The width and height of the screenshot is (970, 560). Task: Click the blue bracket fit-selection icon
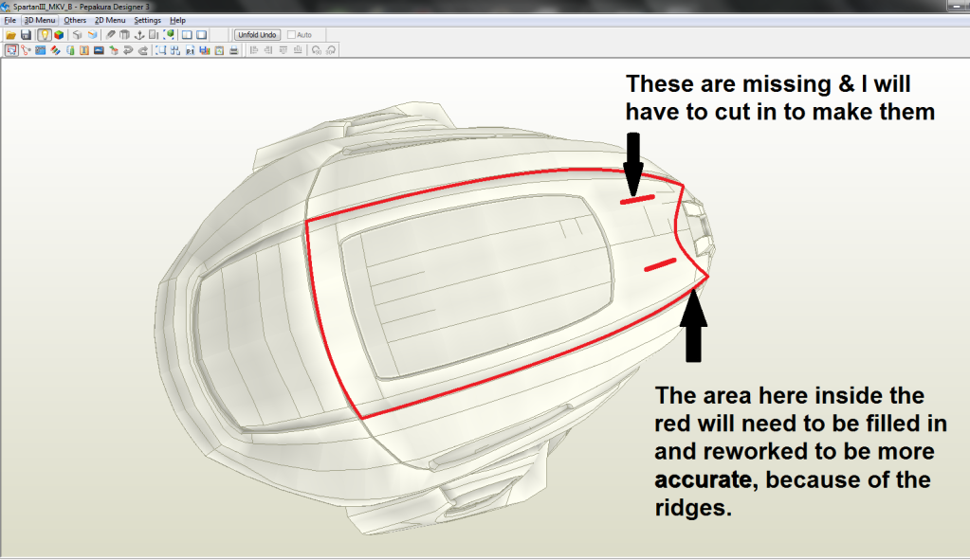click(161, 50)
